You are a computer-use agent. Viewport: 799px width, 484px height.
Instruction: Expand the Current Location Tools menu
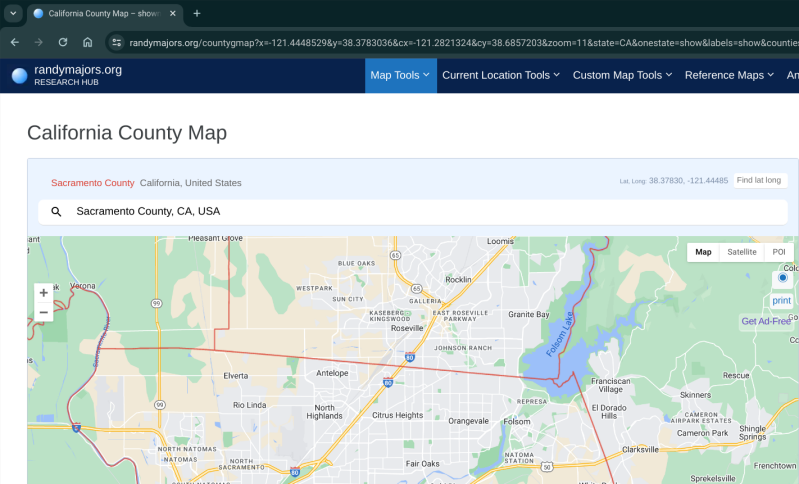pos(500,75)
